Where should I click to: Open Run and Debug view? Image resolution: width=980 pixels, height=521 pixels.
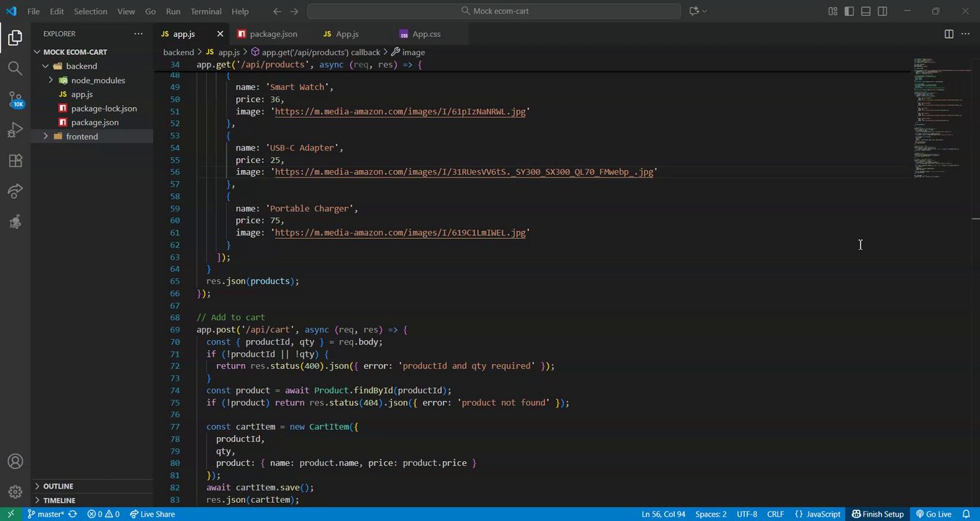(x=15, y=130)
